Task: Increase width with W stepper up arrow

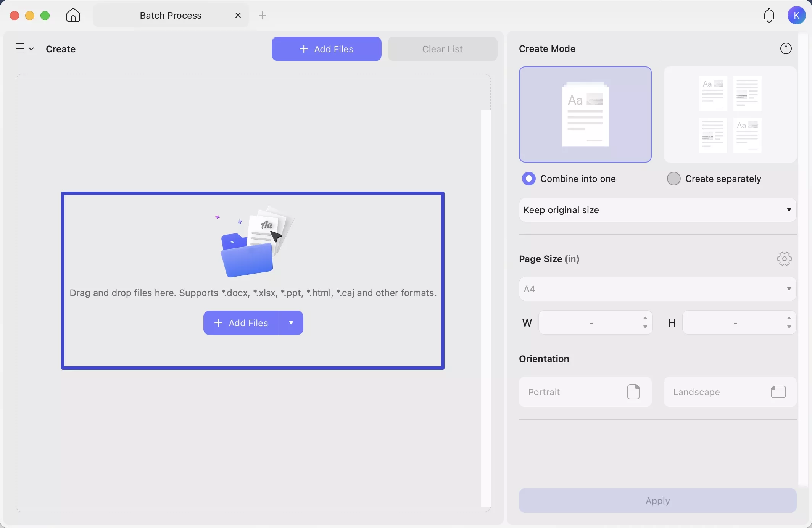Action: 645,318
